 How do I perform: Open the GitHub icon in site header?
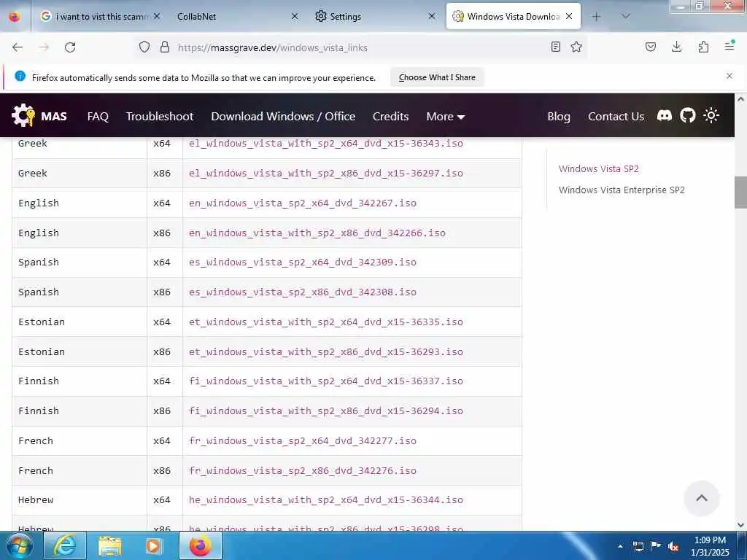click(x=687, y=115)
